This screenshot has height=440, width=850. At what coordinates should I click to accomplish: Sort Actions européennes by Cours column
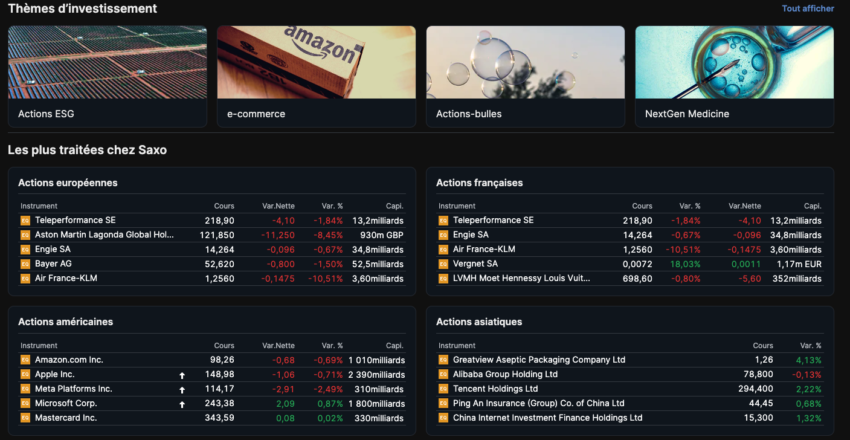pos(224,206)
